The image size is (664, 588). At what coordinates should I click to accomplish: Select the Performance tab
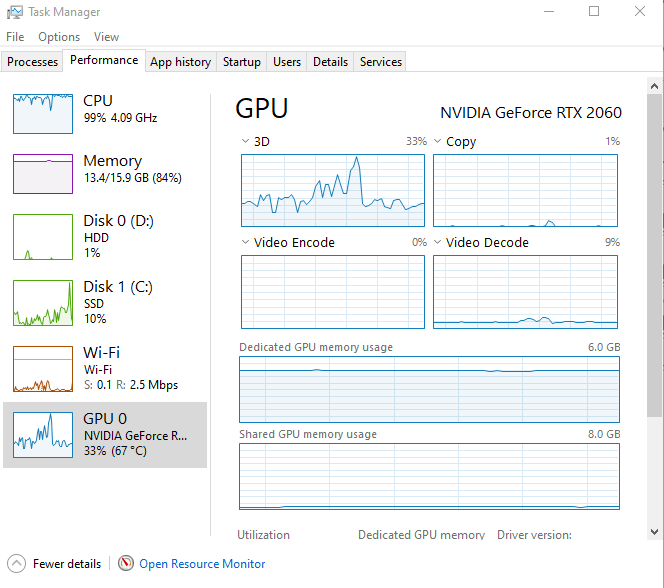pos(104,61)
